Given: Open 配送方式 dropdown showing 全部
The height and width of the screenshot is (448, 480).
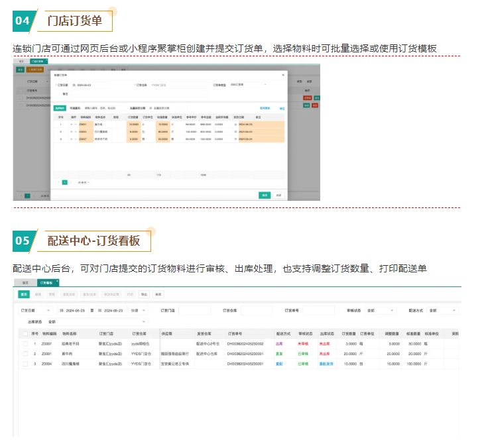Looking at the screenshot, I should pos(443,311).
